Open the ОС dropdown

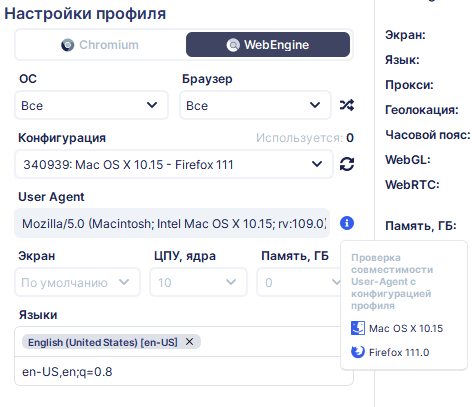91,105
